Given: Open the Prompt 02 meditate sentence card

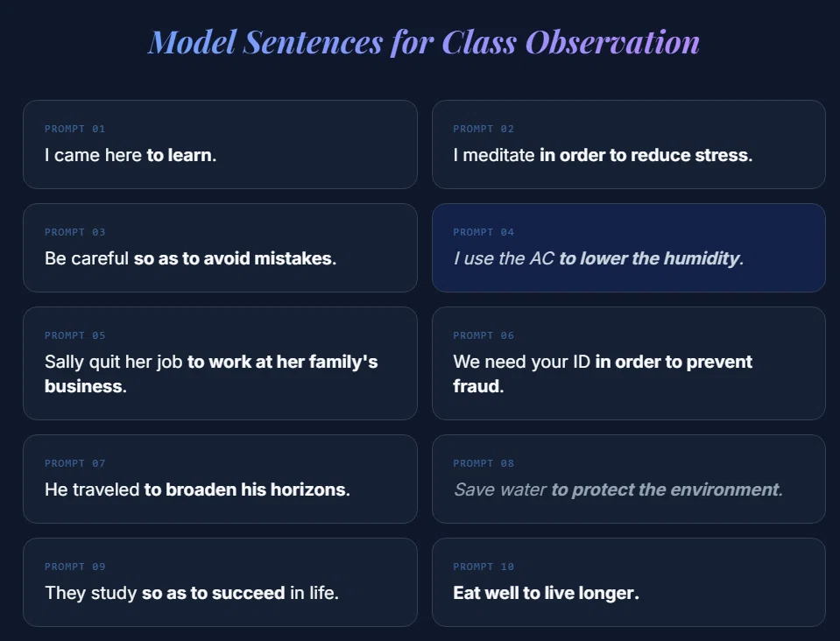Looking at the screenshot, I should coord(628,144).
